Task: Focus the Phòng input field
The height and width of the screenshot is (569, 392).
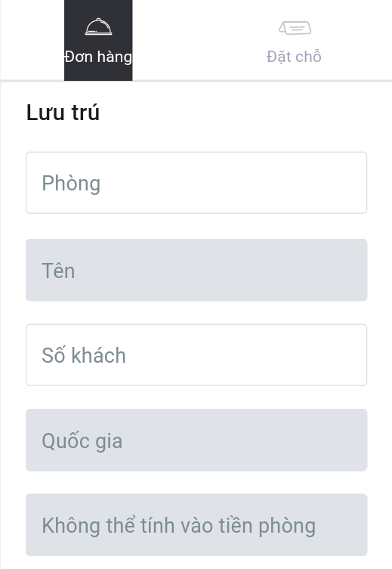Action: tap(196, 183)
